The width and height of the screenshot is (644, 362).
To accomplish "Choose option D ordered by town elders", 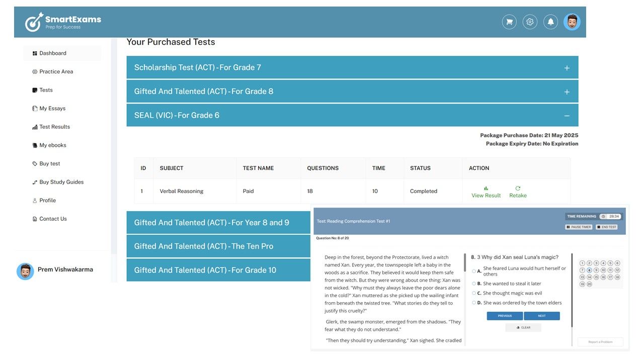I will tap(474, 303).
